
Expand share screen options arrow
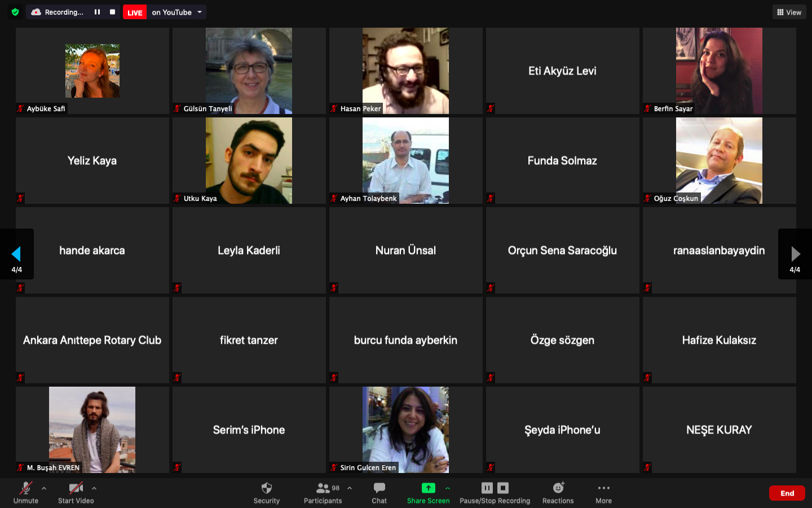448,488
